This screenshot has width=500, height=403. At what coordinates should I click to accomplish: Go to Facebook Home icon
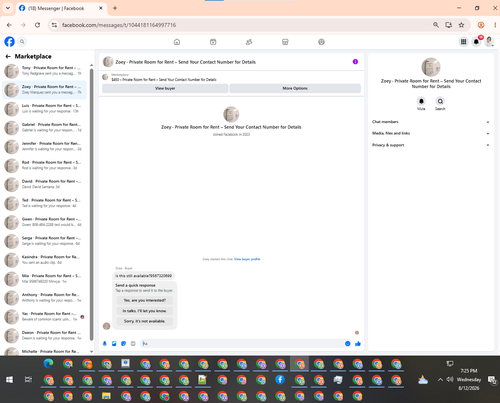[x=177, y=42]
